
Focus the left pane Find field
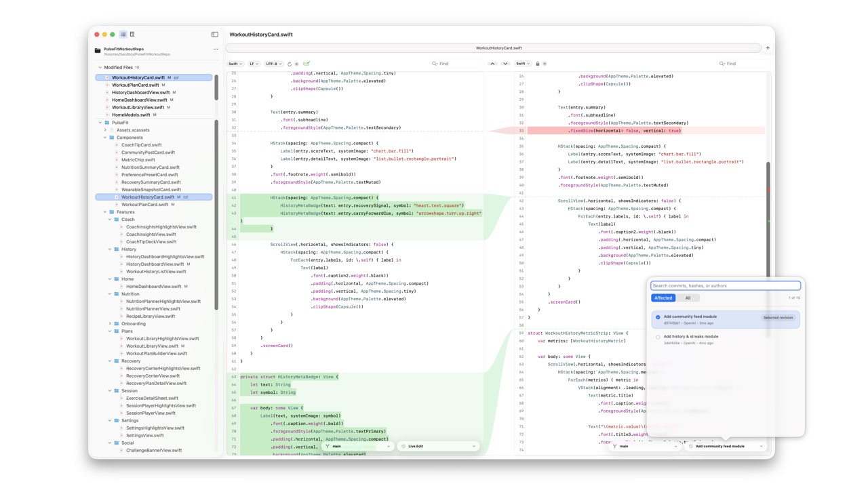(x=457, y=64)
